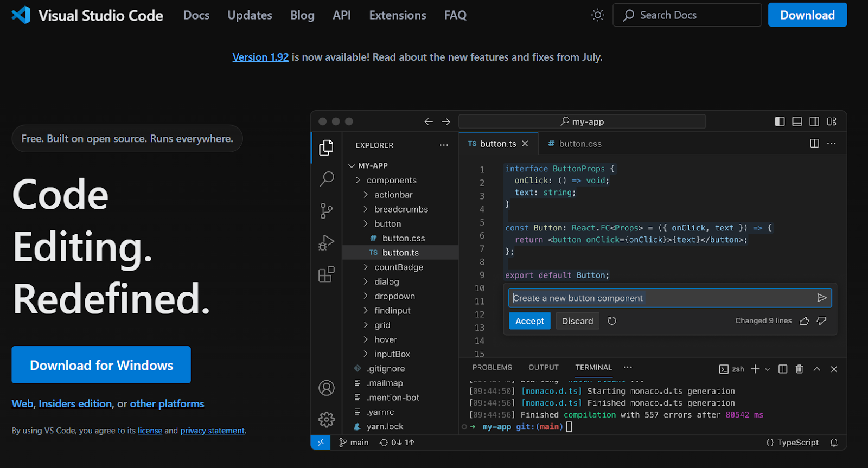Click the back arrow in editor title bar
The width and height of the screenshot is (868, 468).
[429, 121]
